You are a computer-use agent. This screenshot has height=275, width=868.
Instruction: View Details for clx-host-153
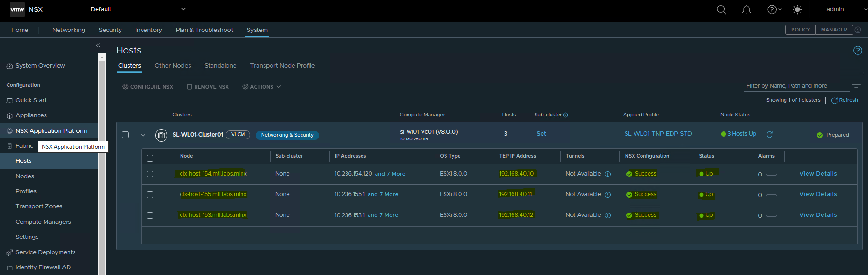pos(818,215)
